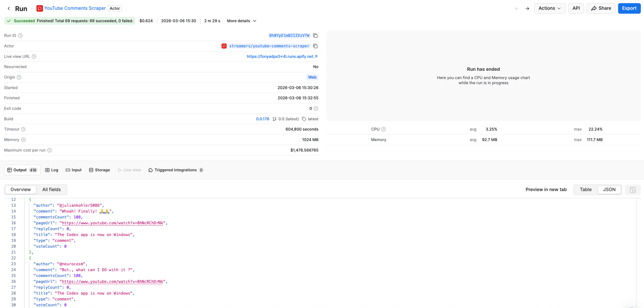Switch the output view to JSON

coord(610,189)
